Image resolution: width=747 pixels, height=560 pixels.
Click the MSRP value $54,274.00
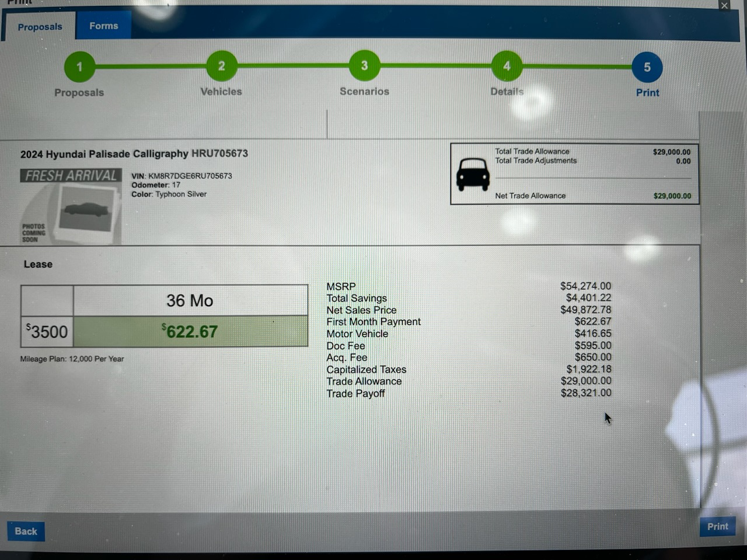pyautogui.click(x=586, y=286)
